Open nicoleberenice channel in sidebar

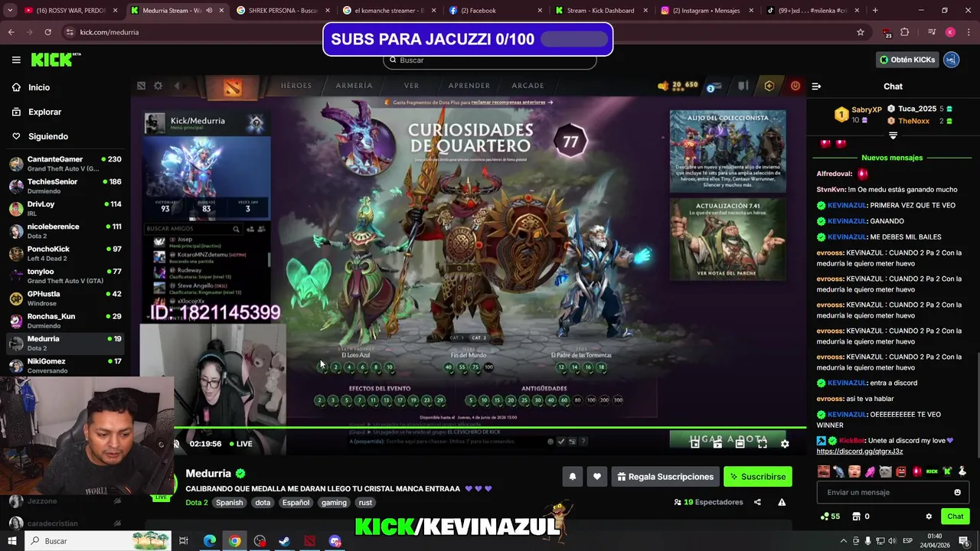tap(66, 231)
